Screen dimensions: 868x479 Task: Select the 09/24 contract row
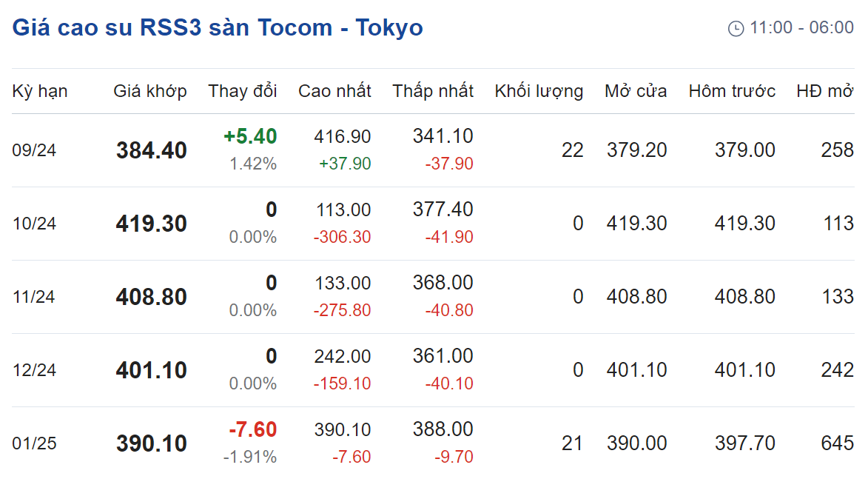tap(433, 150)
